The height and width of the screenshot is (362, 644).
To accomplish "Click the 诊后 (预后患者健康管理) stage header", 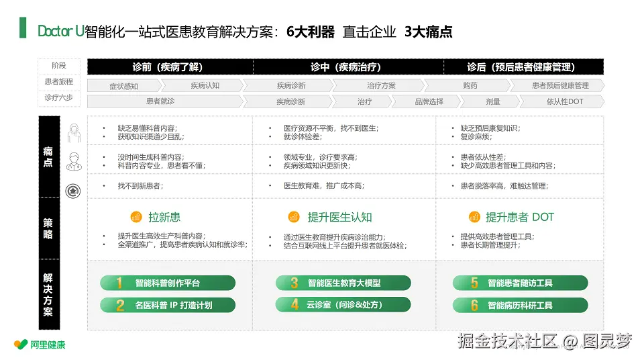I will tap(524, 66).
